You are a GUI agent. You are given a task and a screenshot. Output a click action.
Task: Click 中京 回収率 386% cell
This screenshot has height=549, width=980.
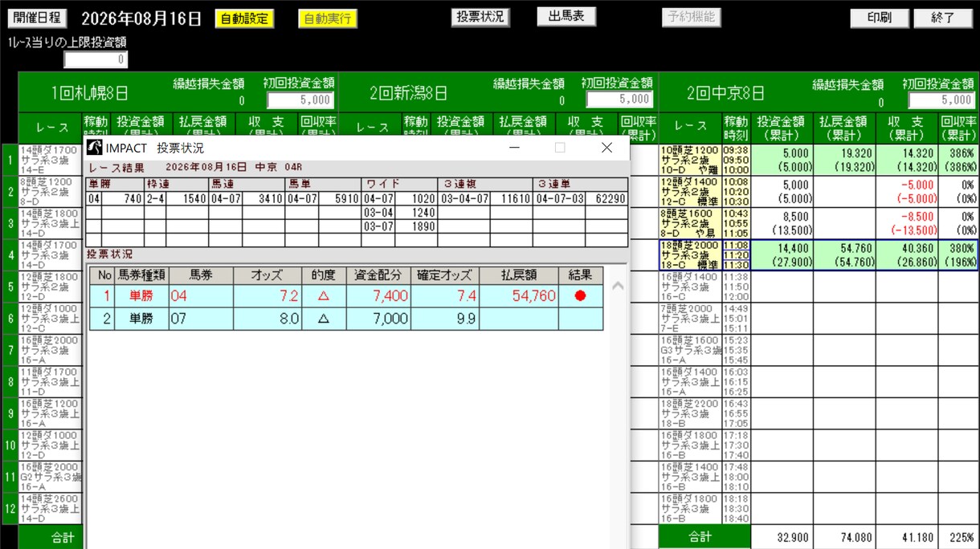(x=958, y=160)
